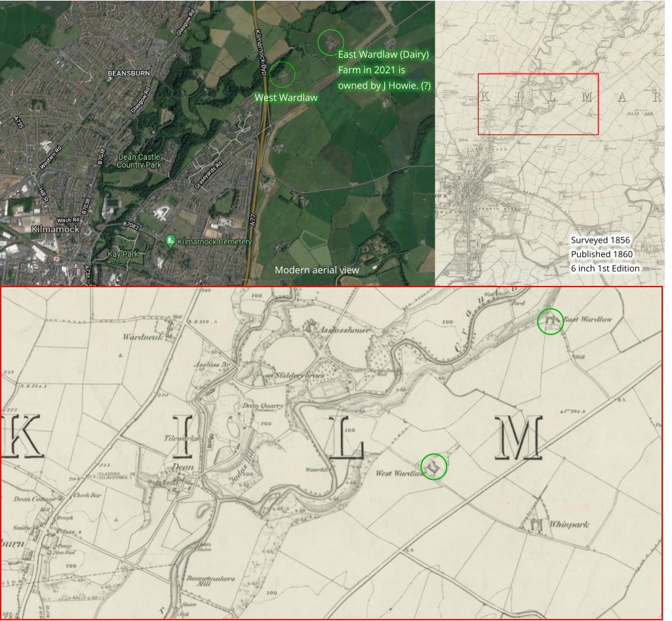The width and height of the screenshot is (672, 621).
Task: Click the B7082 road label
Action: (x=131, y=226)
